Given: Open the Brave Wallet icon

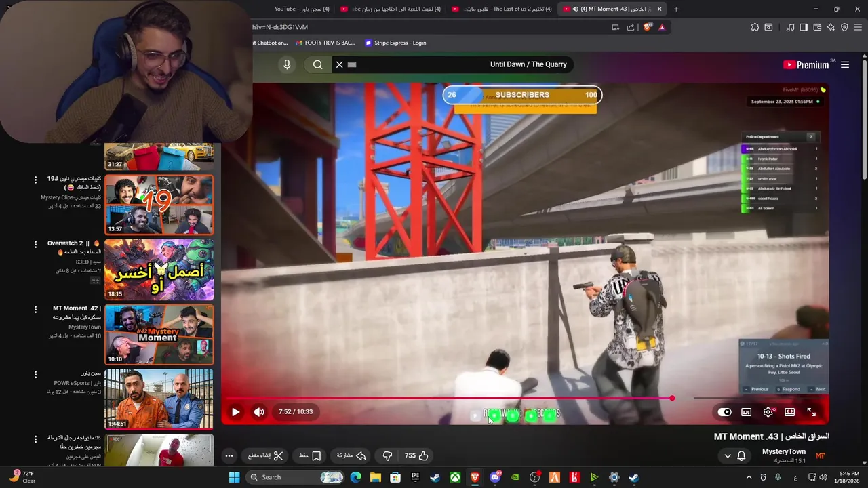Looking at the screenshot, I should click(817, 27).
